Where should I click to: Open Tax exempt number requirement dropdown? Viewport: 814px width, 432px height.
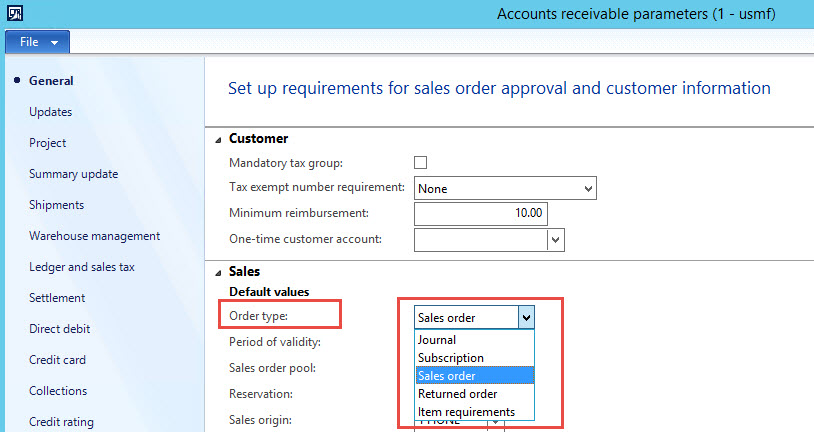click(x=587, y=188)
